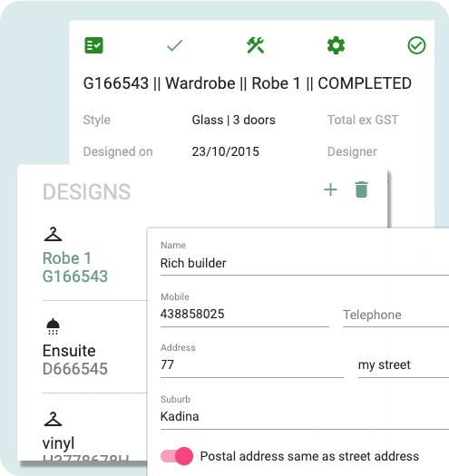Screen dimensions: 449x476
Task: Open the green settings gear icon
Action: 336,45
